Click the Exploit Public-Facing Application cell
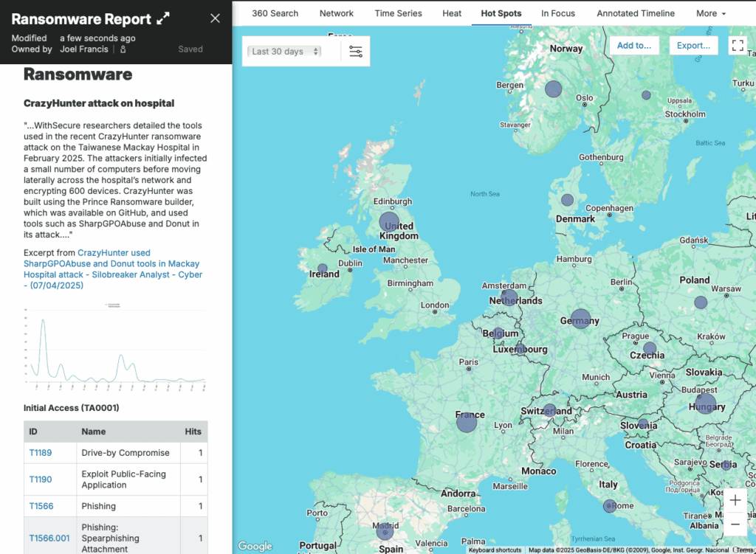756x554 pixels. click(128, 479)
